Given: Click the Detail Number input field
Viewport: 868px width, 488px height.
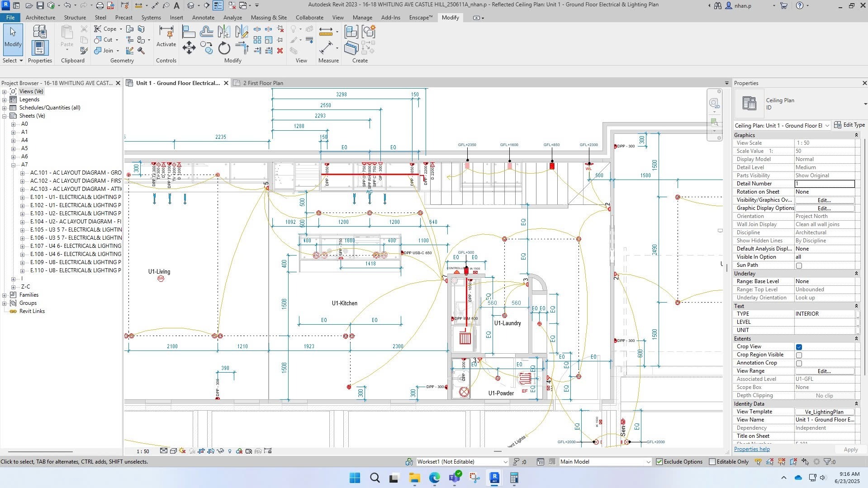Looking at the screenshot, I should click(824, 184).
